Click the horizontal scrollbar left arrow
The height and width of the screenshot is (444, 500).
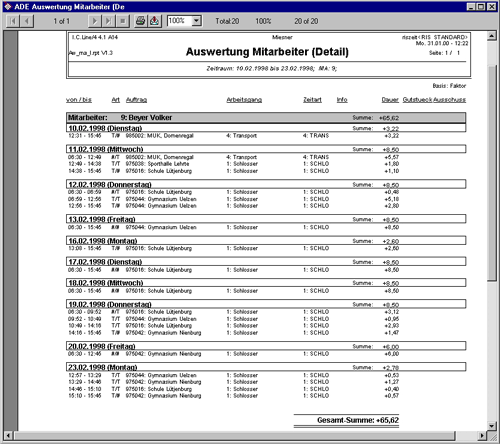point(8,435)
